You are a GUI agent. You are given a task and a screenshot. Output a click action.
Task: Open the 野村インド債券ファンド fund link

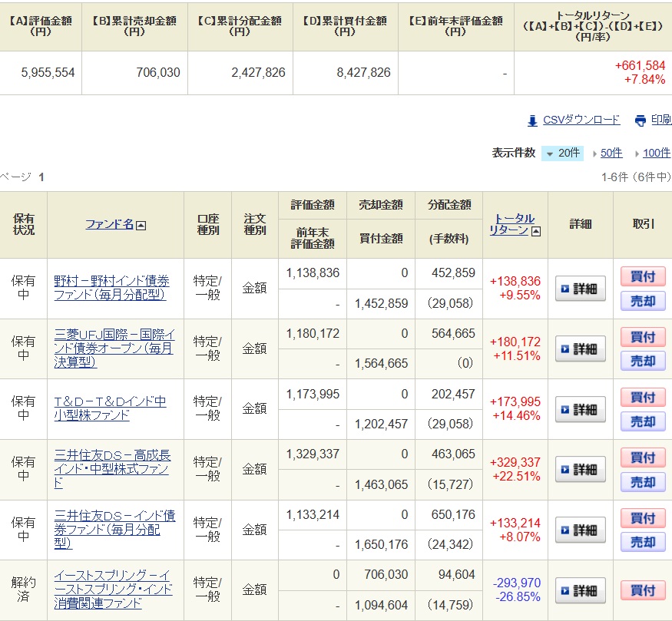pos(111,288)
